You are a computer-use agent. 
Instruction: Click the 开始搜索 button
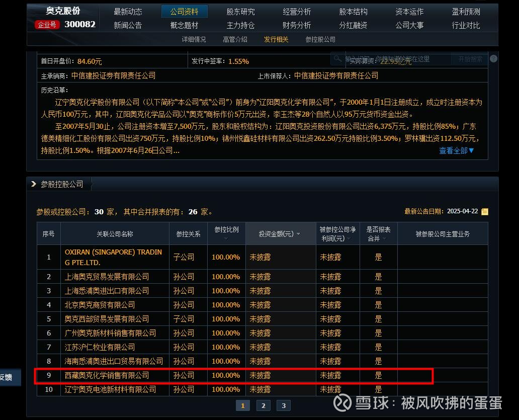click(470, 59)
